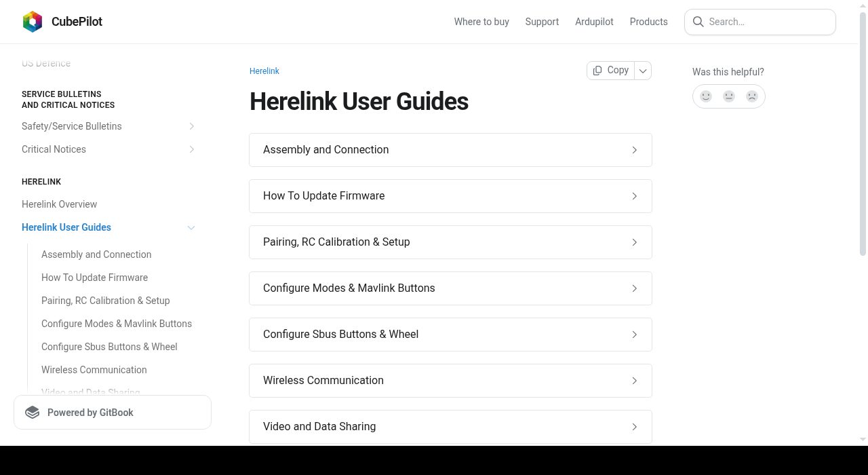Viewport: 868px width, 475px height.
Task: Open Configure Sbus Buttons & Wheel guide card
Action: [450, 335]
